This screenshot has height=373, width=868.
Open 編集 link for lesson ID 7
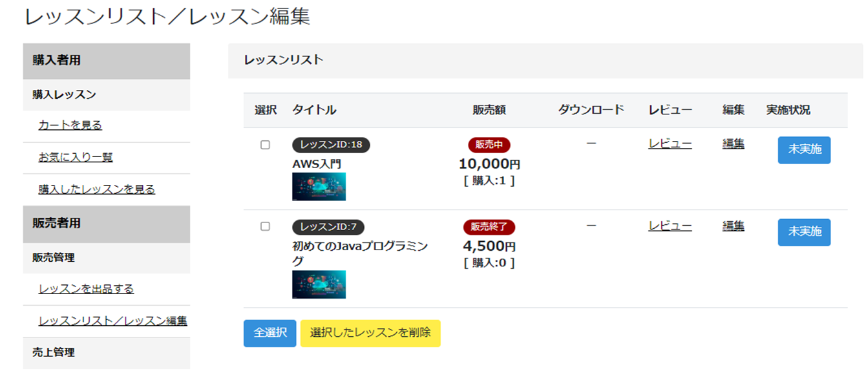(x=734, y=226)
